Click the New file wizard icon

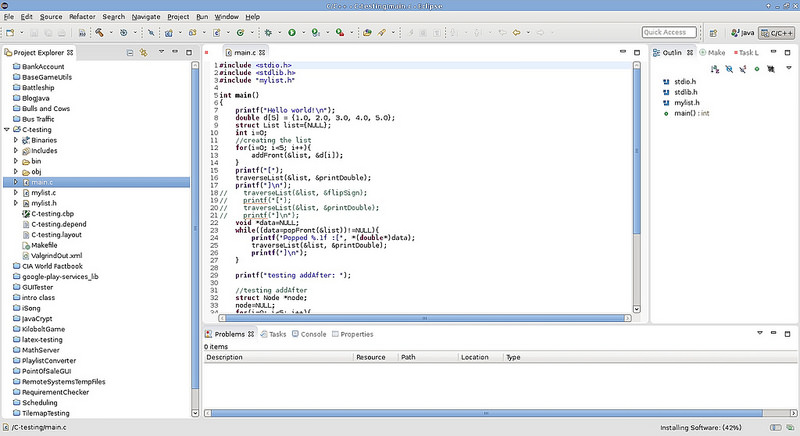pos(11,33)
